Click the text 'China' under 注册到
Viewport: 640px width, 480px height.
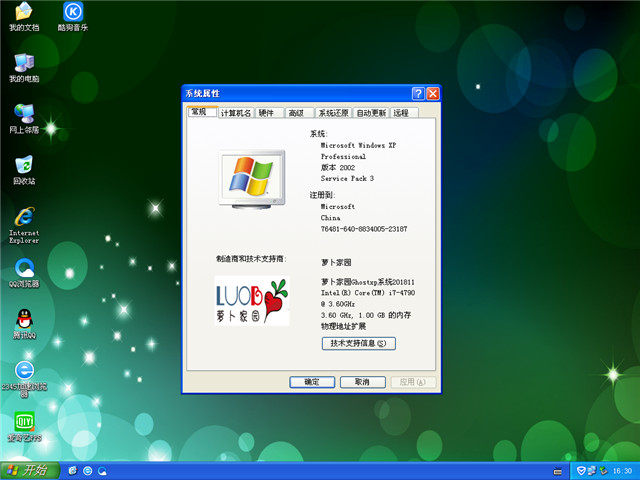pos(331,218)
